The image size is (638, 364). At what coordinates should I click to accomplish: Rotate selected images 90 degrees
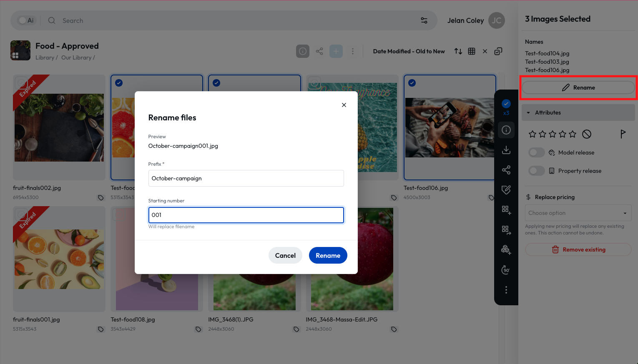tap(506, 270)
